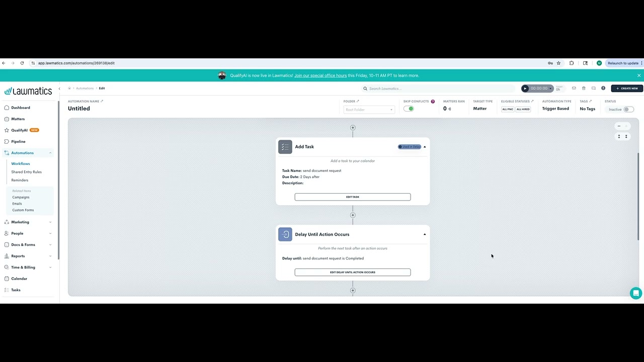Click the CREATE NEW button
This screenshot has height=362, width=644.
pyautogui.click(x=627, y=88)
